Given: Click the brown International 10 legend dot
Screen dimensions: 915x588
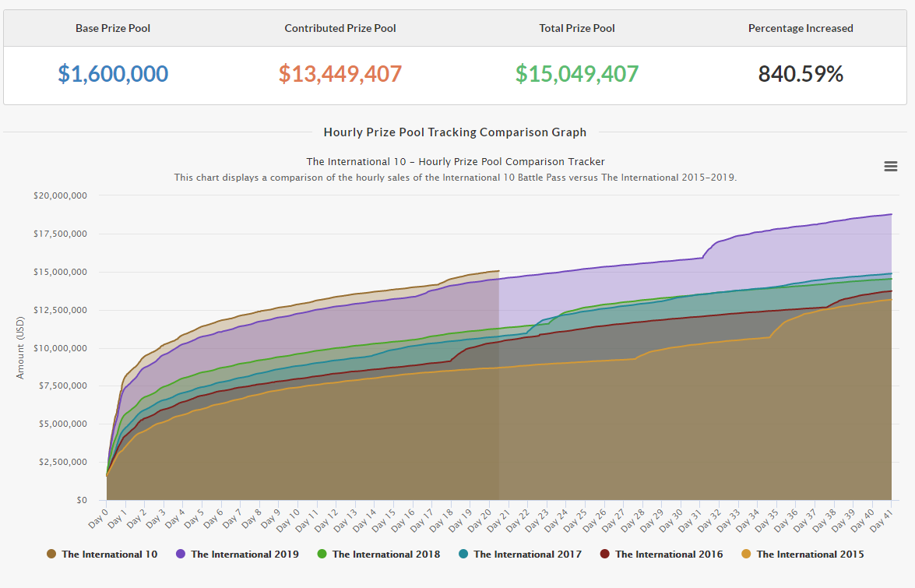Looking at the screenshot, I should click(x=51, y=555).
